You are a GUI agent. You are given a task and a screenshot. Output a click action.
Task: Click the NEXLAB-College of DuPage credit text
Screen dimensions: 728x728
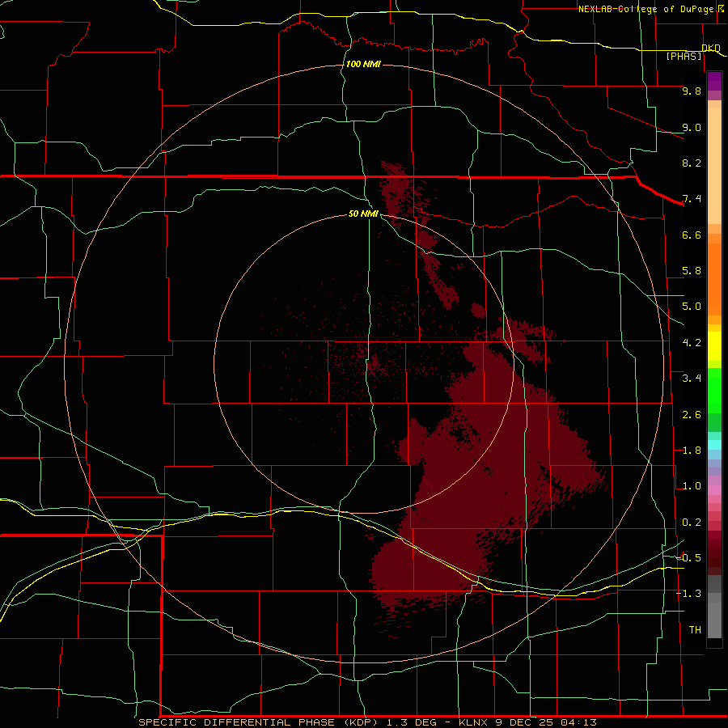click(645, 9)
